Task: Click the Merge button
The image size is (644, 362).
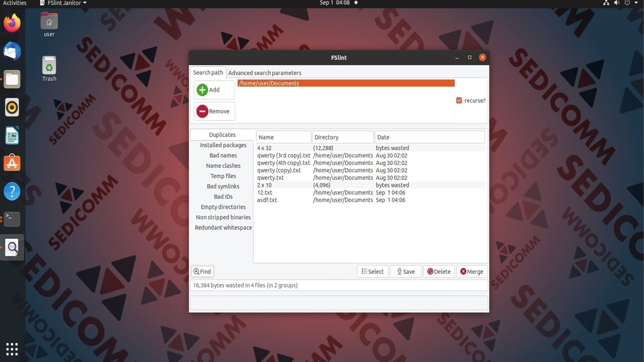Action: (x=472, y=271)
